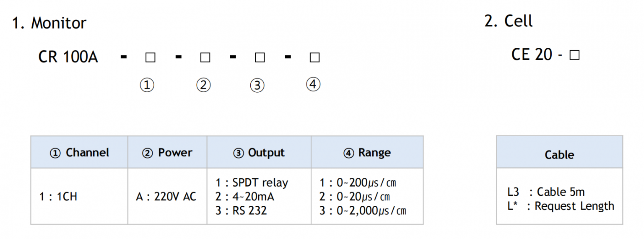Select the "L3 : Cable 5m" entry
Viewport: 644px width, 239px height.
point(545,192)
